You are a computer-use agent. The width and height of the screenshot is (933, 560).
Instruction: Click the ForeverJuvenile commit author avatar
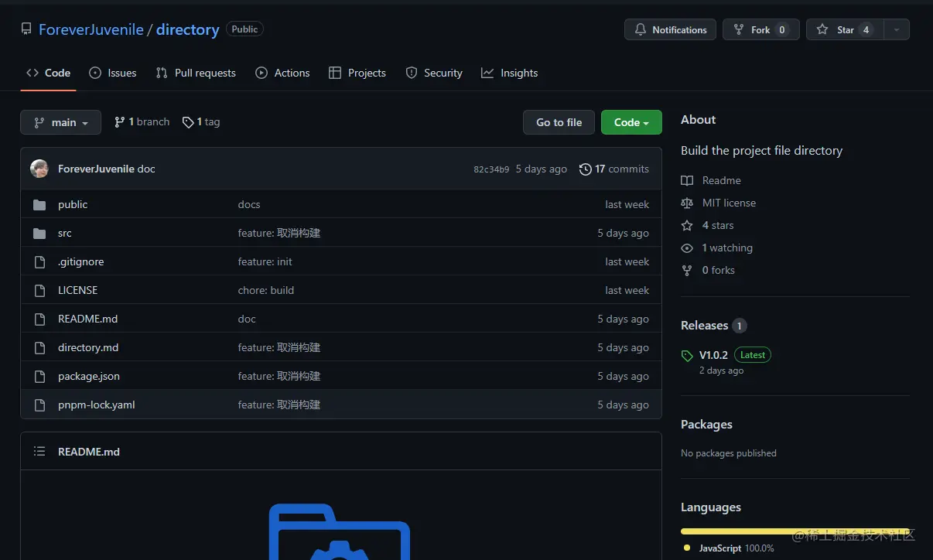[39, 169]
